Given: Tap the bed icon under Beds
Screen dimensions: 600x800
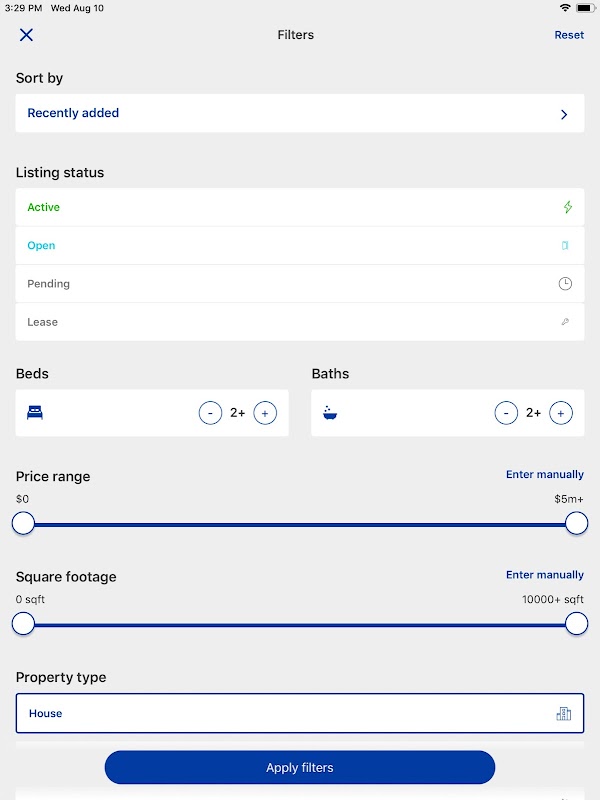Looking at the screenshot, I should click(35, 412).
